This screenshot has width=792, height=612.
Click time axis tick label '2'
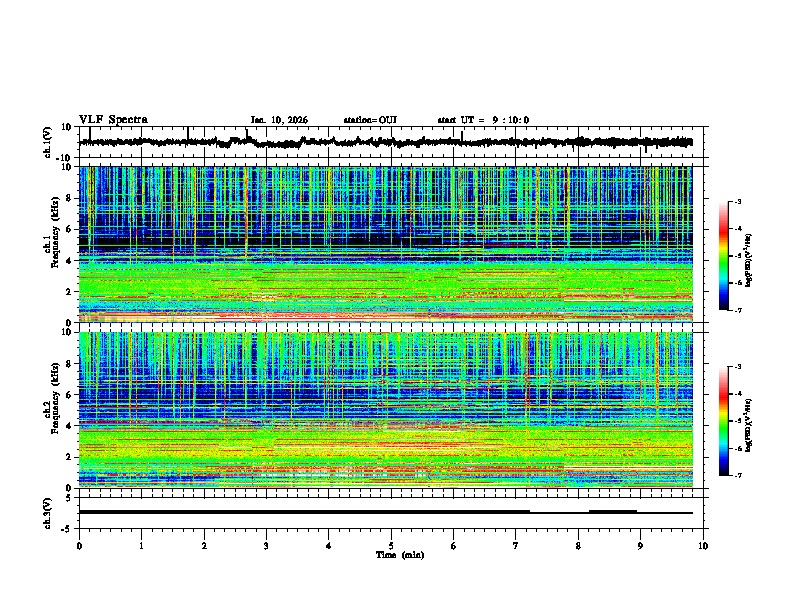pos(204,546)
